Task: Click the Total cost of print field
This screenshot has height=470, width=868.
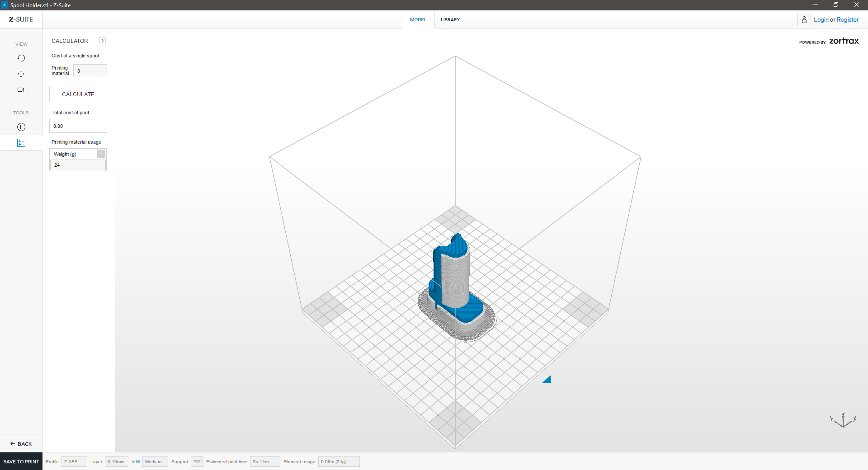Action: click(x=78, y=126)
